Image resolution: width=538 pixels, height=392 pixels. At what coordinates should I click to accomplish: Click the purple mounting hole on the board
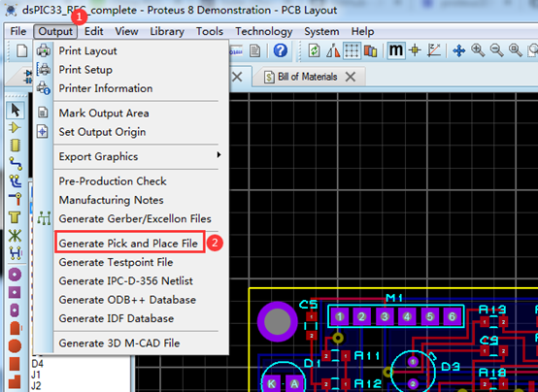click(277, 322)
